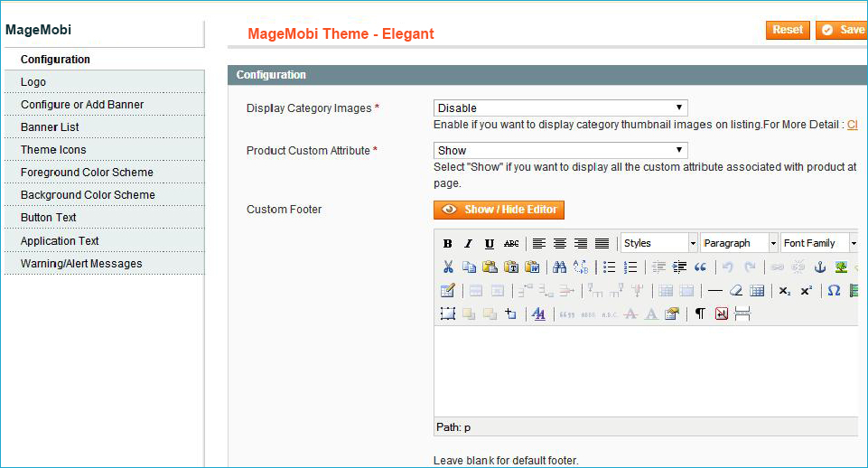
Task: Insert a new layer with dashed-box icon
Action: coord(448,314)
